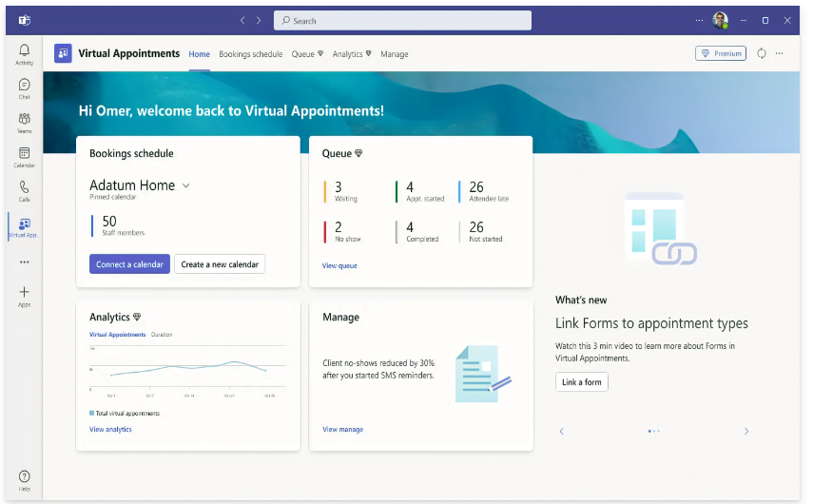Click the Apps plus icon
The width and height of the screenshot is (813, 504).
[x=24, y=296]
